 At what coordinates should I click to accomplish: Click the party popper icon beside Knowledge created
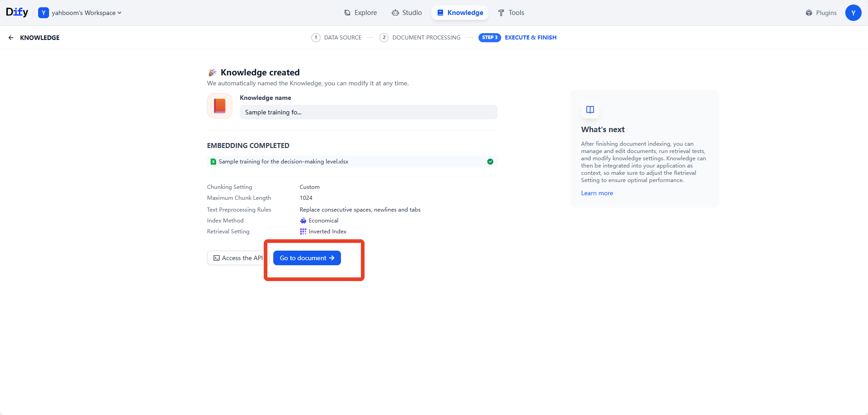pyautogui.click(x=212, y=73)
